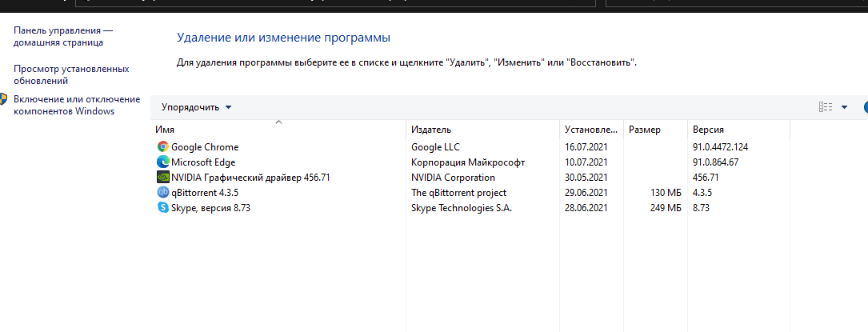The width and height of the screenshot is (868, 332).
Task: Click the shield icon for Windows components
Action: pos(2,99)
